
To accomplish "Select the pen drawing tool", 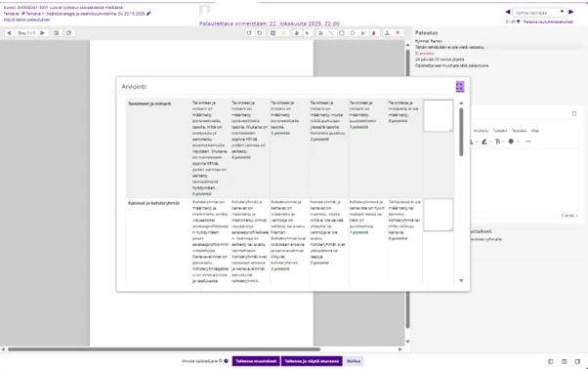I will click(x=320, y=33).
